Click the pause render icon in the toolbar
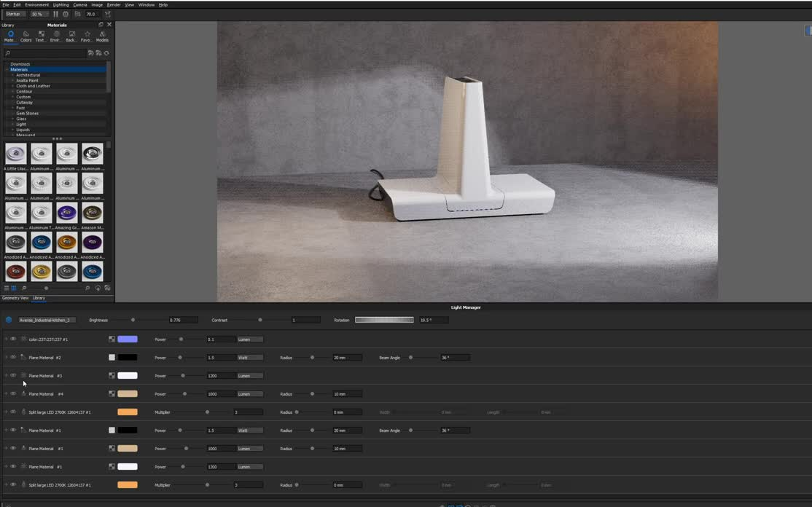Screen dimensions: 812x507 pyautogui.click(x=55, y=13)
